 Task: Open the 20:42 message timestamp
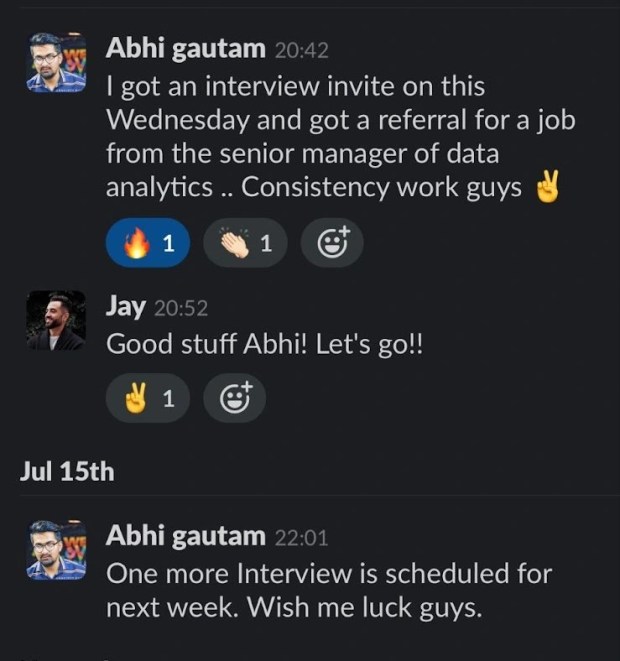pyautogui.click(x=301, y=49)
